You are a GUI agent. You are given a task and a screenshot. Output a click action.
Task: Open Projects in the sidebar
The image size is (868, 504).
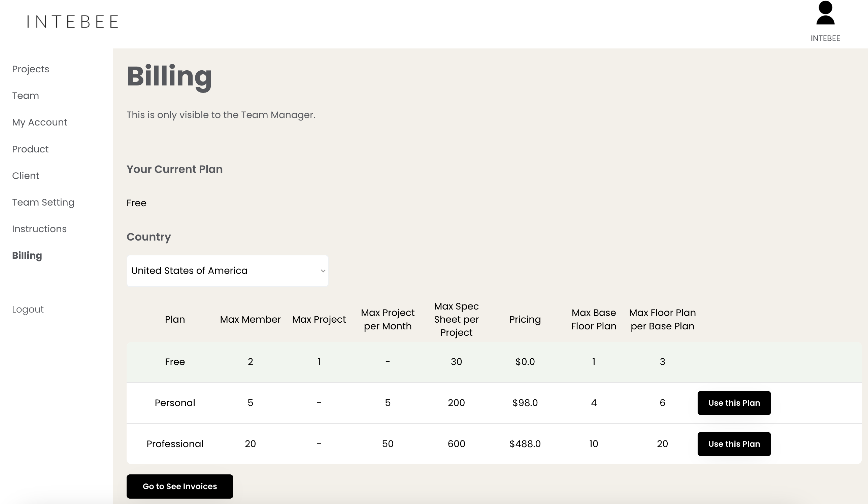[31, 69]
